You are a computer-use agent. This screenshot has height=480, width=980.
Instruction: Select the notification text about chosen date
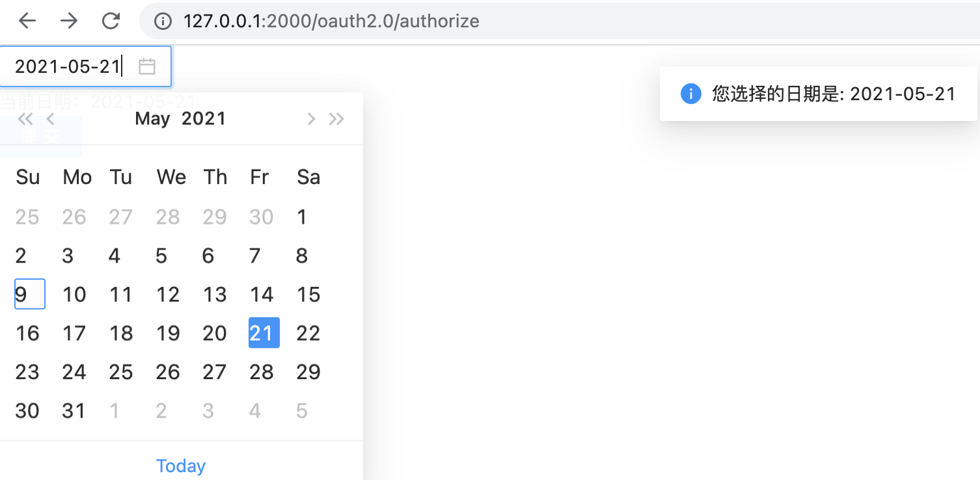834,94
